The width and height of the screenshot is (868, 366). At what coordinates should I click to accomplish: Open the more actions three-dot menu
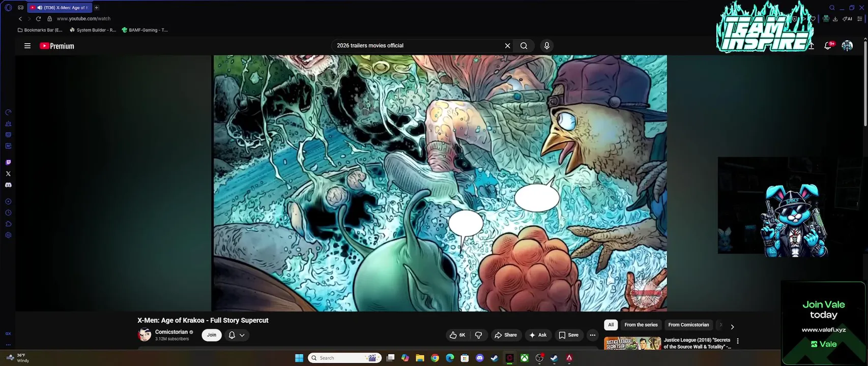tap(592, 335)
